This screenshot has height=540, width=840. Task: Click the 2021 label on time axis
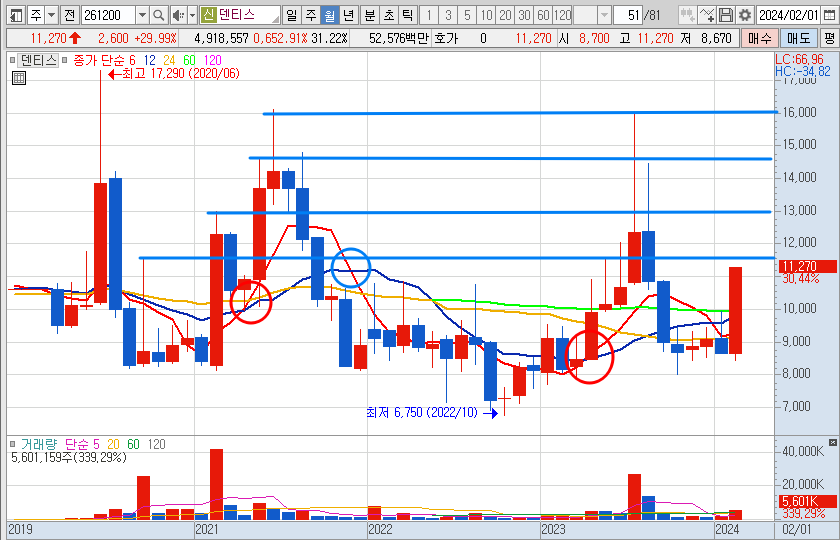pyautogui.click(x=206, y=530)
